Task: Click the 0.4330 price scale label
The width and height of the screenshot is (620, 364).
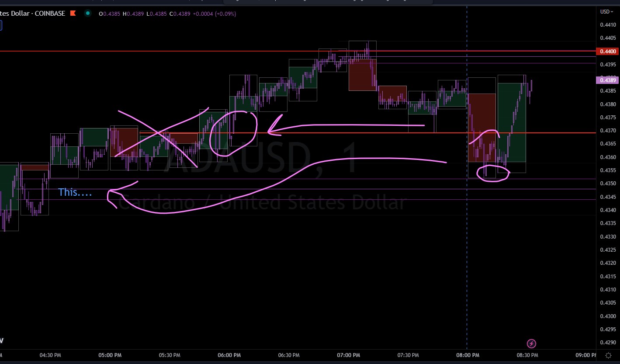Action: pos(608,237)
